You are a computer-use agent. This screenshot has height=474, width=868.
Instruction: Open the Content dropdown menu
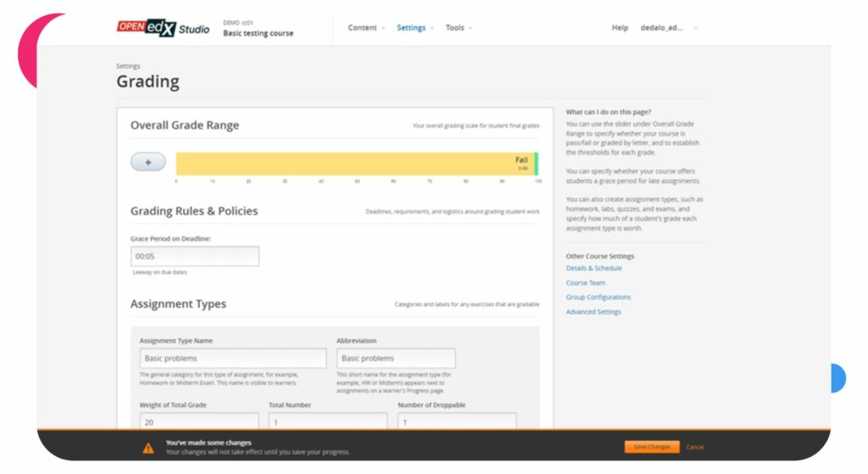[x=366, y=28]
